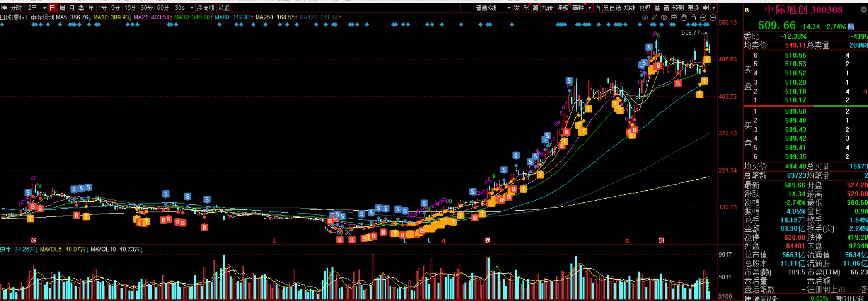Click the jump-to-end arrow icon in toolbar
This screenshot has width=868, height=301.
click(x=706, y=8)
